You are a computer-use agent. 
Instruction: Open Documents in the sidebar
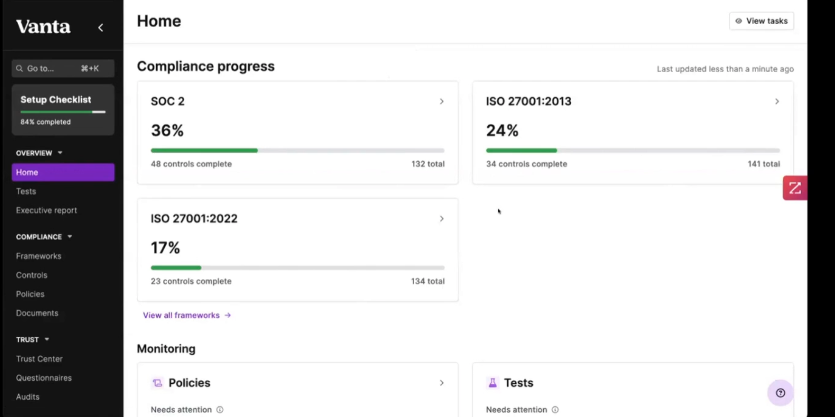37,313
